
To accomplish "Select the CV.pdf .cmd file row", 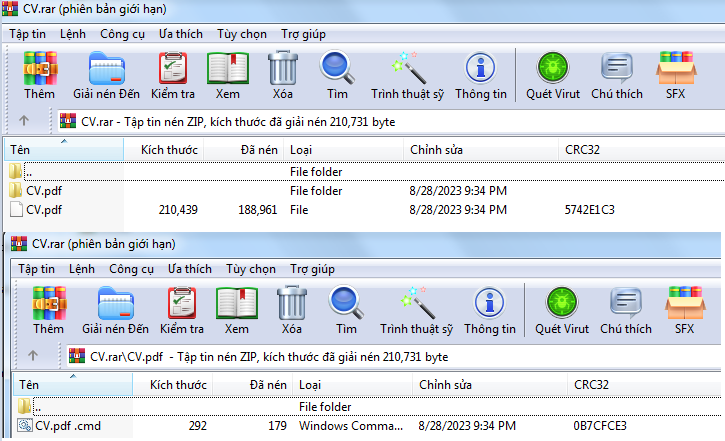I will point(368,425).
